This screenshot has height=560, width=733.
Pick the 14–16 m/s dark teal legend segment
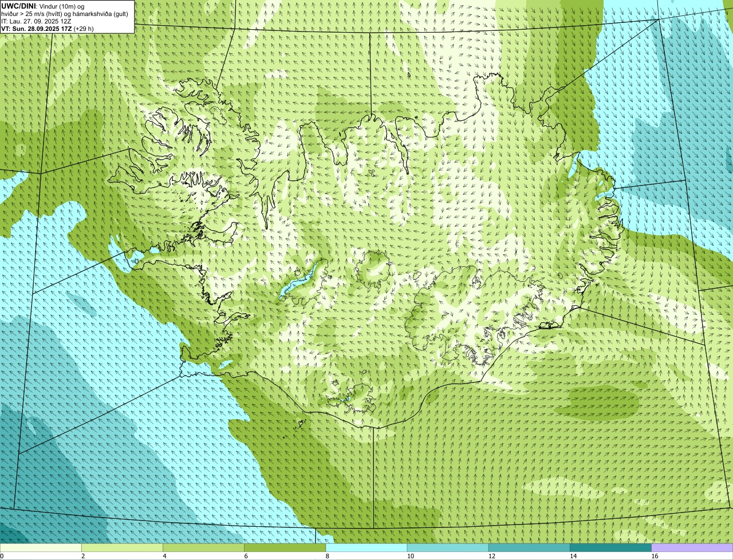pos(610,547)
